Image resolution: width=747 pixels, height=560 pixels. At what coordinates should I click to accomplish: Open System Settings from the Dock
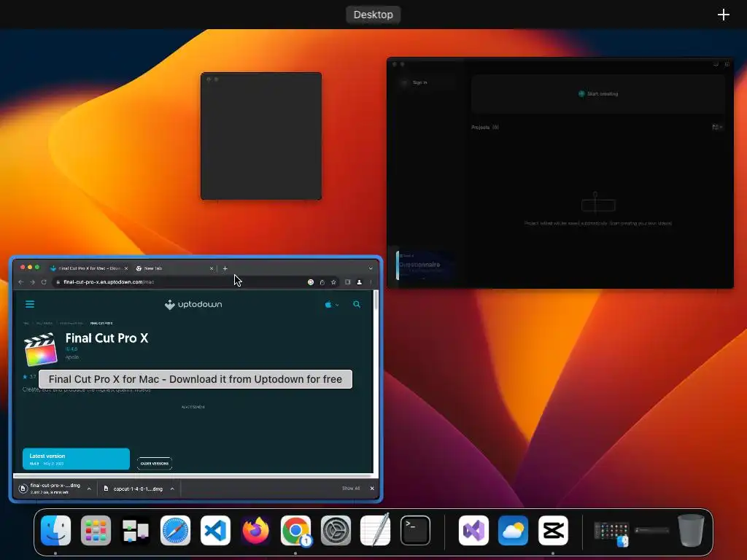336,531
